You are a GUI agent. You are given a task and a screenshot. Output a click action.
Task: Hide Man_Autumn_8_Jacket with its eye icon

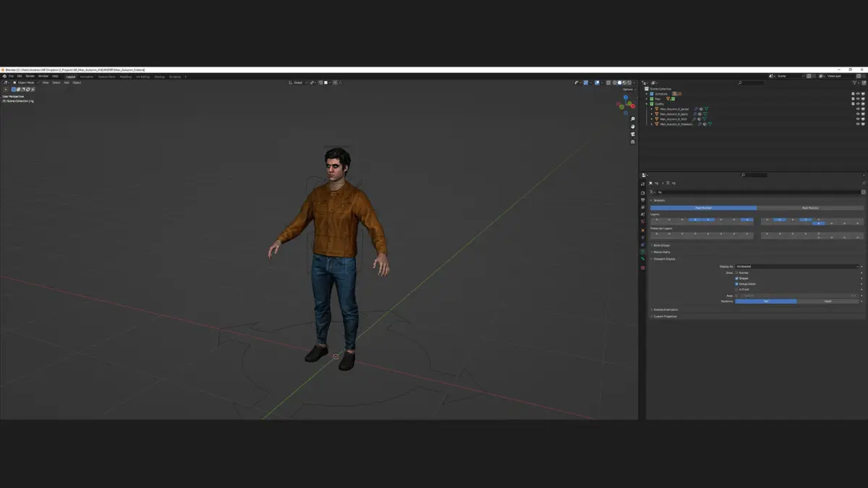pyautogui.click(x=858, y=109)
